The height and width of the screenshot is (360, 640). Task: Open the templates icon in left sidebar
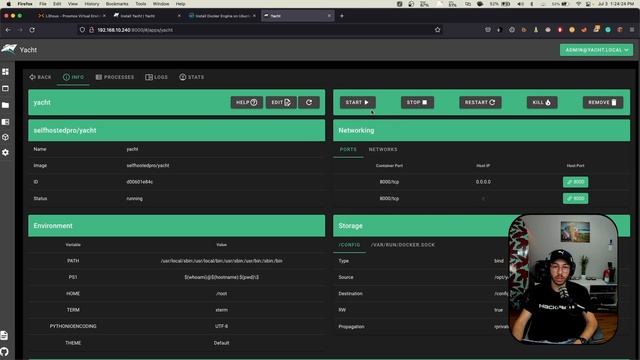click(x=5, y=122)
